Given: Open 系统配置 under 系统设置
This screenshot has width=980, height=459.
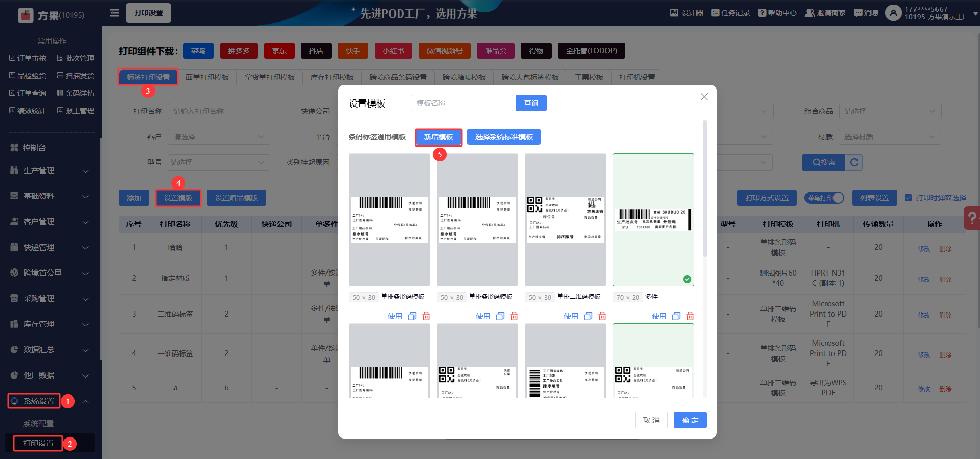Looking at the screenshot, I should click(x=38, y=424).
